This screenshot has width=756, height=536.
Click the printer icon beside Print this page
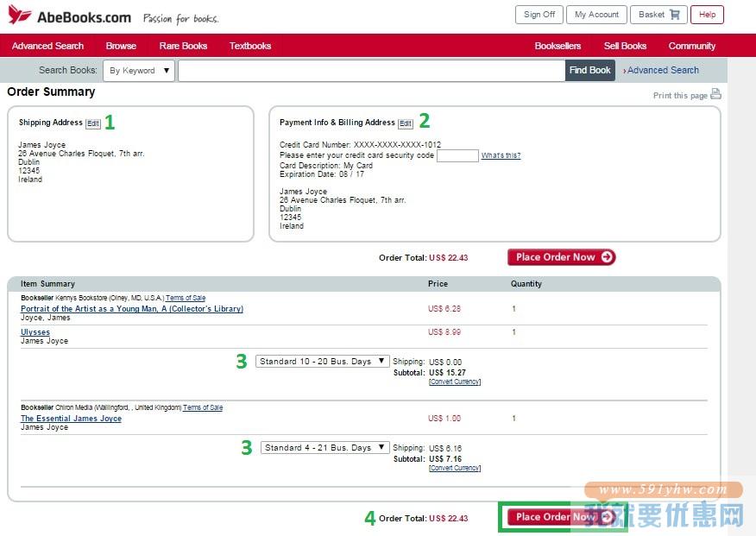pyautogui.click(x=716, y=94)
